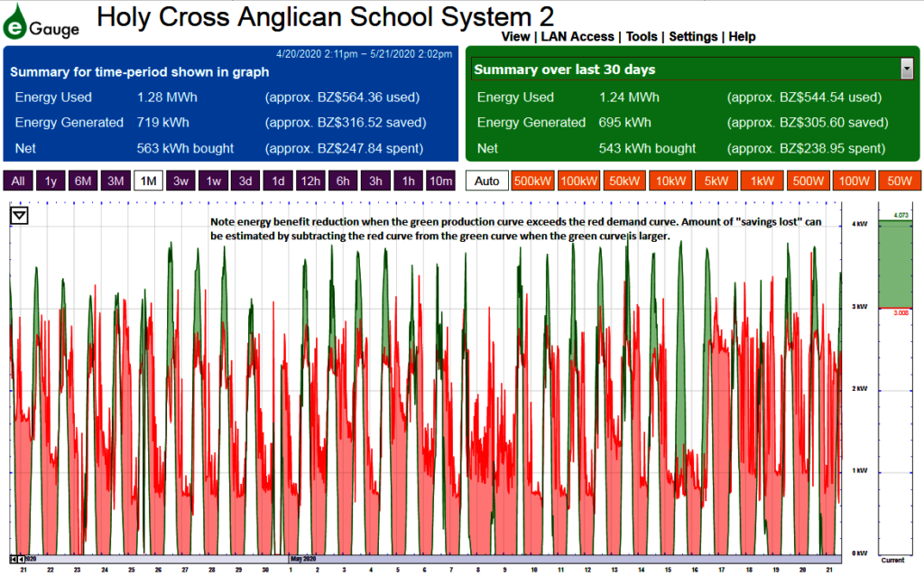924x576 pixels.
Task: Set the scale to 10kW
Action: (670, 181)
